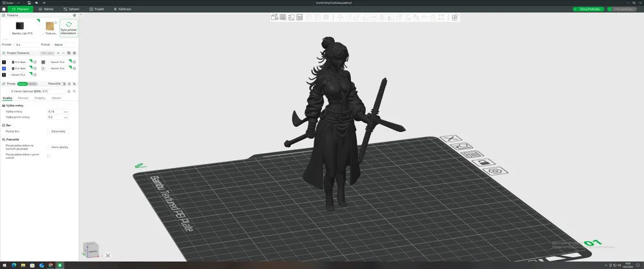Click the AMS sync icon in Project Filaments
This screenshot has height=269, width=644.
[x=69, y=53]
